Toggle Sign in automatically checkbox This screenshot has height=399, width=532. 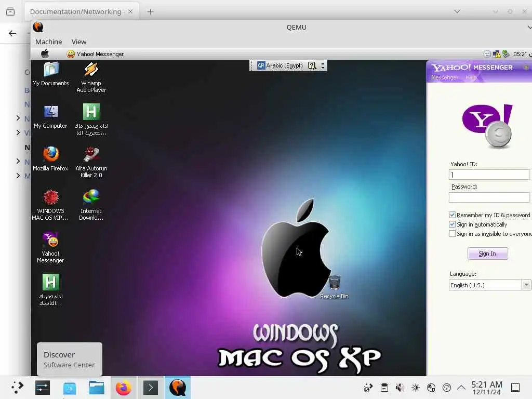click(452, 224)
